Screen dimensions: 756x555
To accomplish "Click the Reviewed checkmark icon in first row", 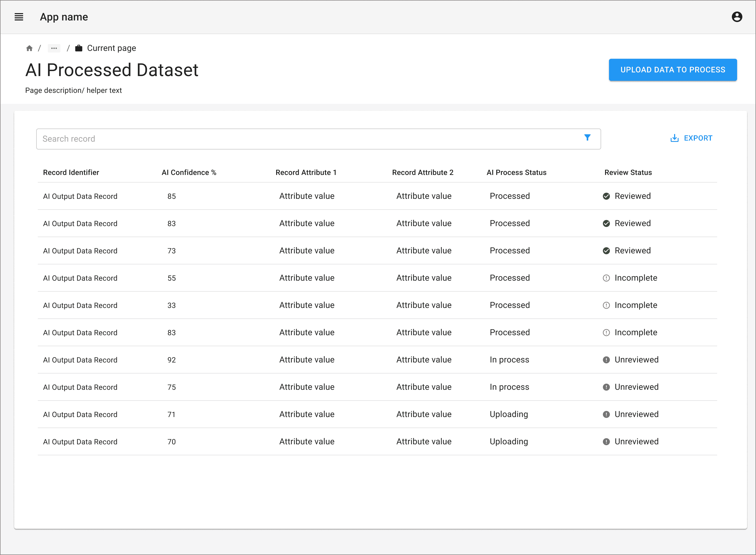I will [606, 196].
